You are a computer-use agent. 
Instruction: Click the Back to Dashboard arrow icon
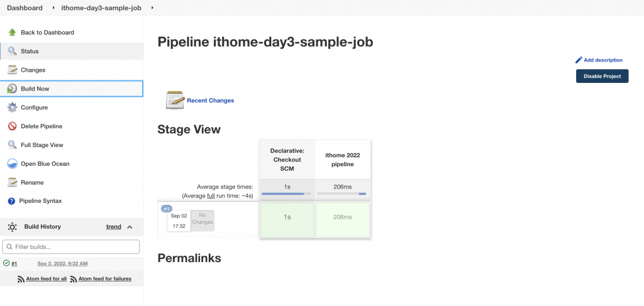12,32
